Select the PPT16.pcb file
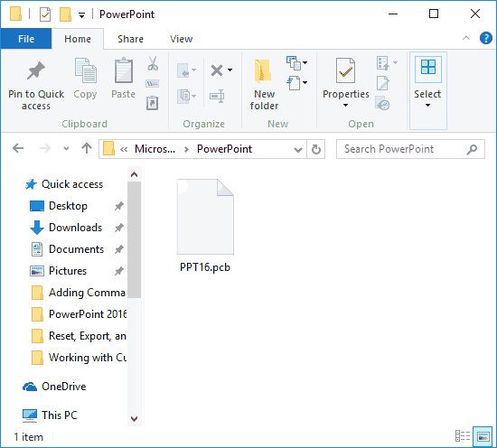Image resolution: width=497 pixels, height=448 pixels. pos(205,226)
